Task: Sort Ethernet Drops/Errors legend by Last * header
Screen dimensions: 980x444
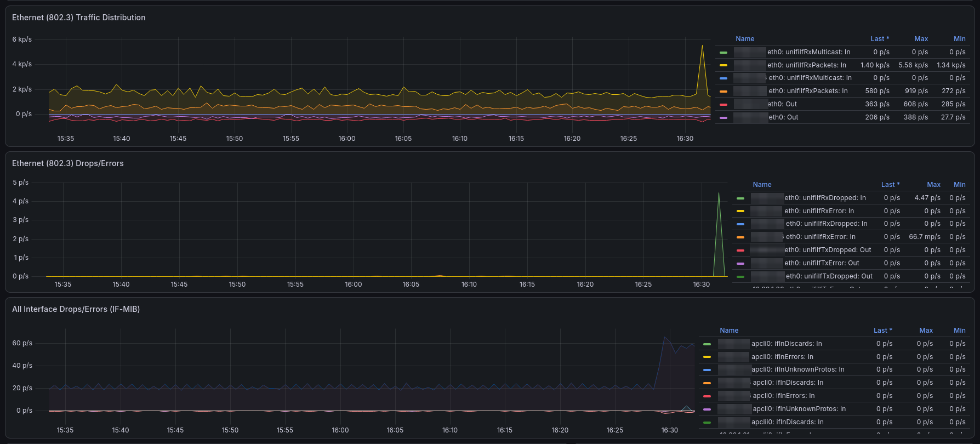Action: pos(890,185)
